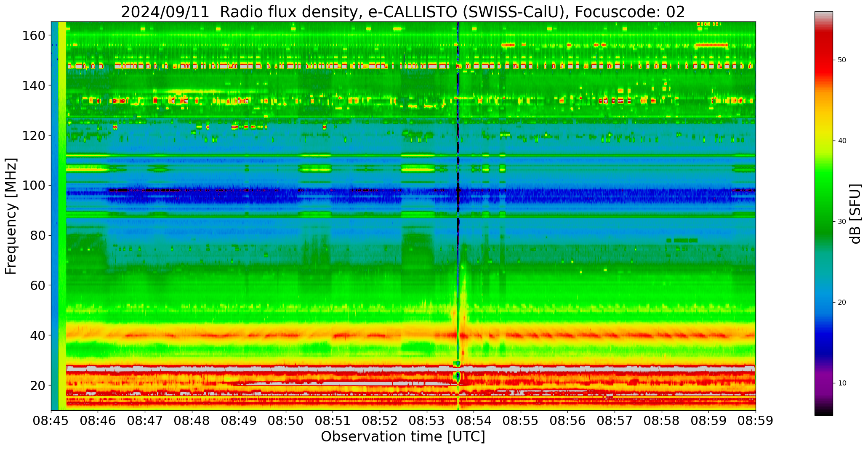
Task: Click the 08:48 time tick label
Action: [192, 421]
